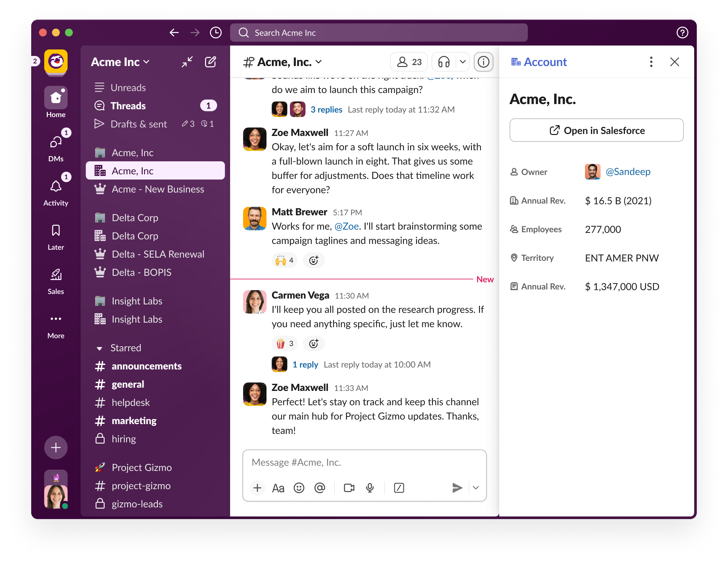This screenshot has width=728, height=562.
Task: Open the emoji picker in composer
Action: [x=299, y=488]
